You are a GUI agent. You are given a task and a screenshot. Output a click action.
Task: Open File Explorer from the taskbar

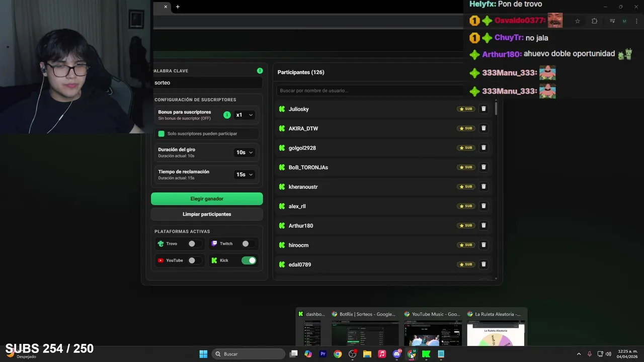pyautogui.click(x=367, y=354)
